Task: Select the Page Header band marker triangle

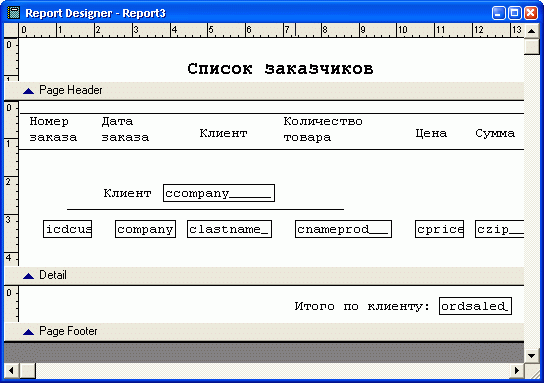Action: (28, 91)
